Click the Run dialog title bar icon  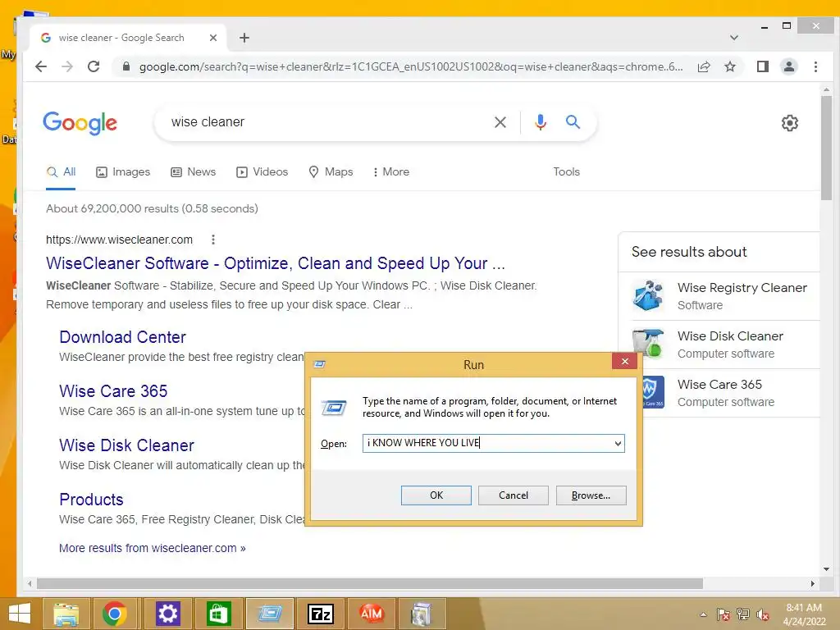(320, 365)
